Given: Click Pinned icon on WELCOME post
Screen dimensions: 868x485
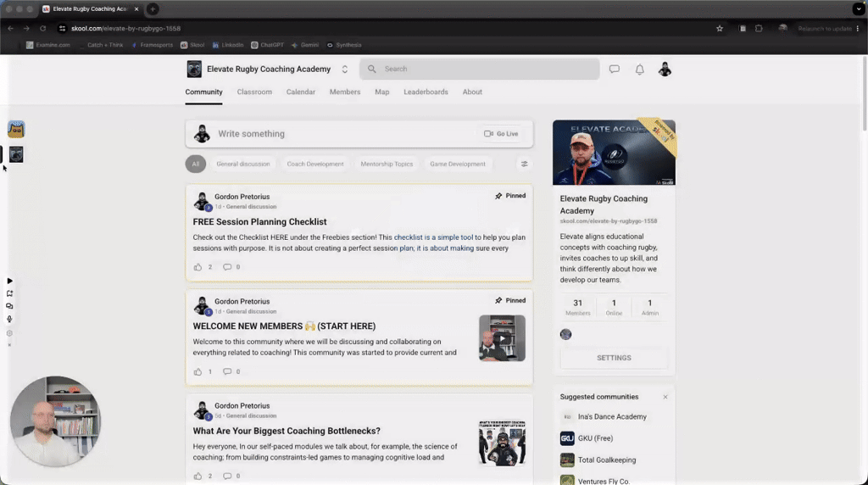Looking at the screenshot, I should coord(498,301).
